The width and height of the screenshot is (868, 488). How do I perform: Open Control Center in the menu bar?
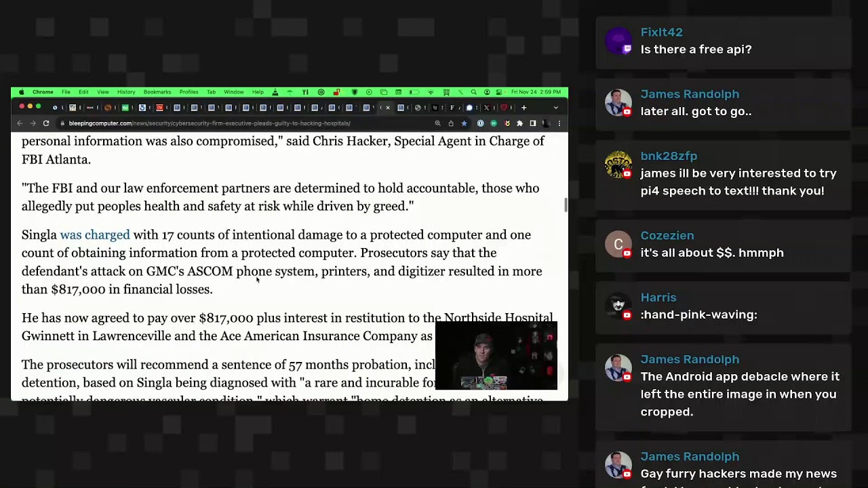[x=499, y=92]
